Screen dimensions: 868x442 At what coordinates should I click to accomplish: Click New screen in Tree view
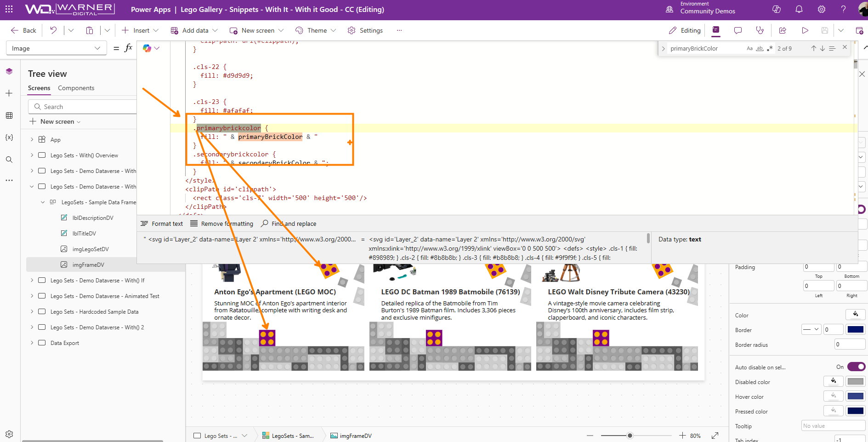pyautogui.click(x=55, y=121)
